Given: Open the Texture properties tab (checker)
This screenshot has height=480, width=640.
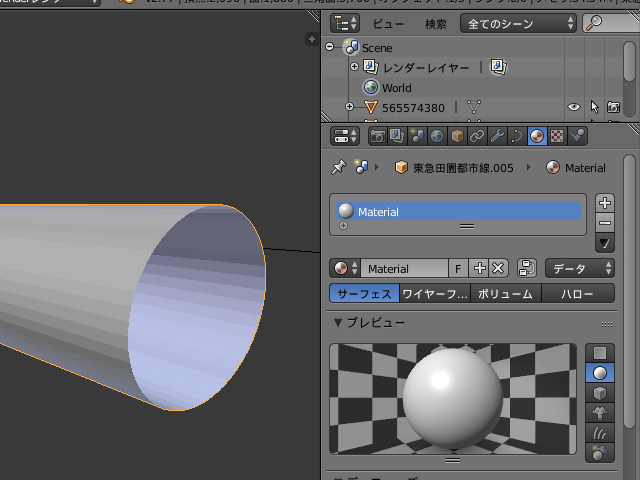Looking at the screenshot, I should pyautogui.click(x=557, y=136).
